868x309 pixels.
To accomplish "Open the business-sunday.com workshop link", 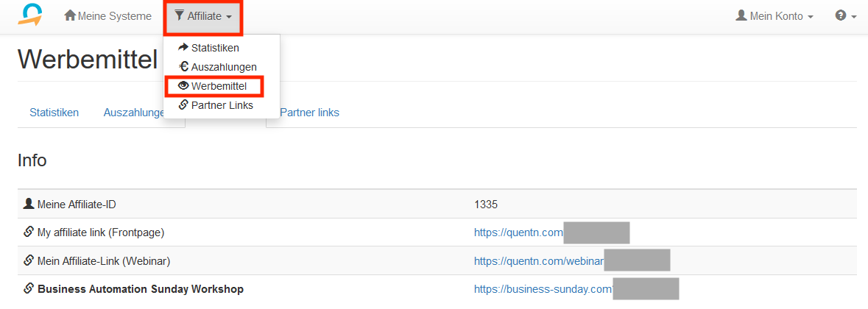I will point(543,288).
